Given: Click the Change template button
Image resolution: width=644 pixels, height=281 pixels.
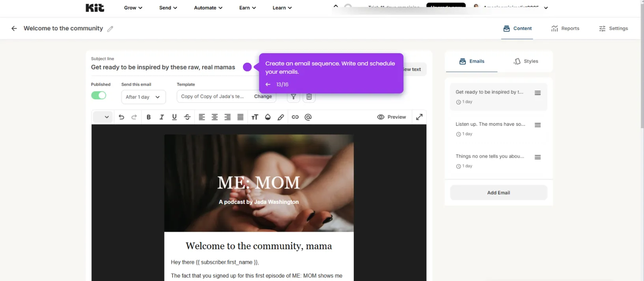Looking at the screenshot, I should click(263, 97).
